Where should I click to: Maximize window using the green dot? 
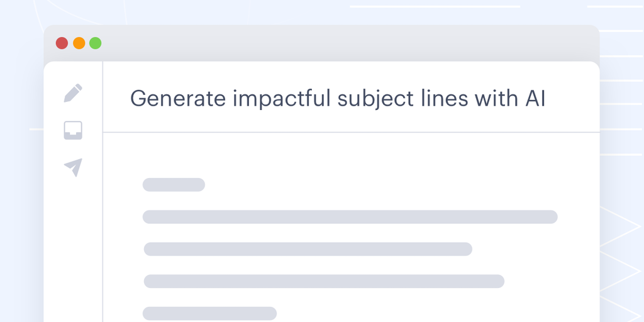tap(95, 43)
